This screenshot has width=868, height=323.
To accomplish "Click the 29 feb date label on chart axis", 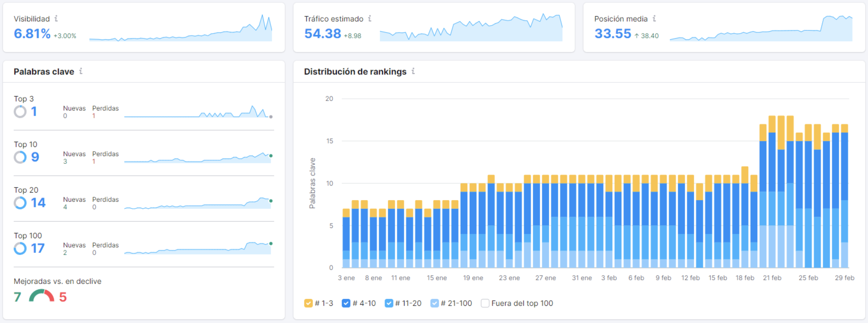I will click(845, 278).
